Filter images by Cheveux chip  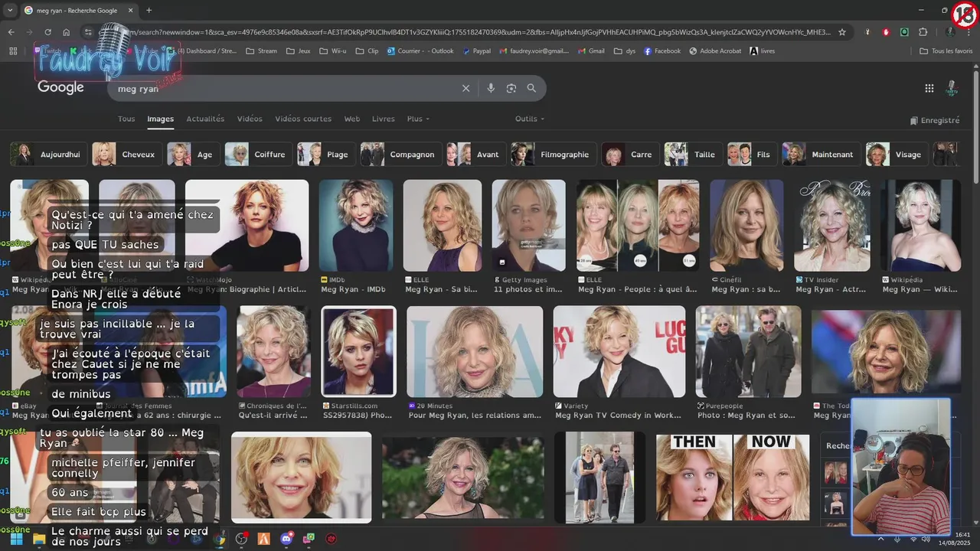tap(127, 155)
